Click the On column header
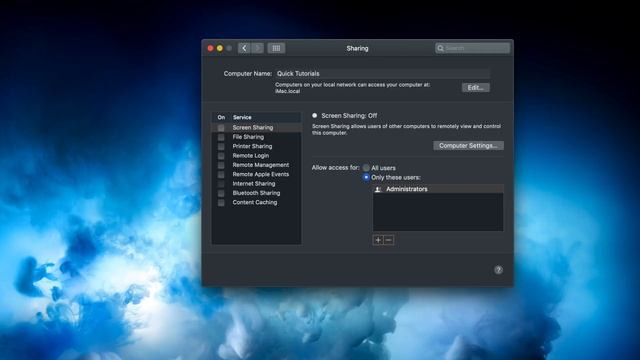 click(221, 118)
